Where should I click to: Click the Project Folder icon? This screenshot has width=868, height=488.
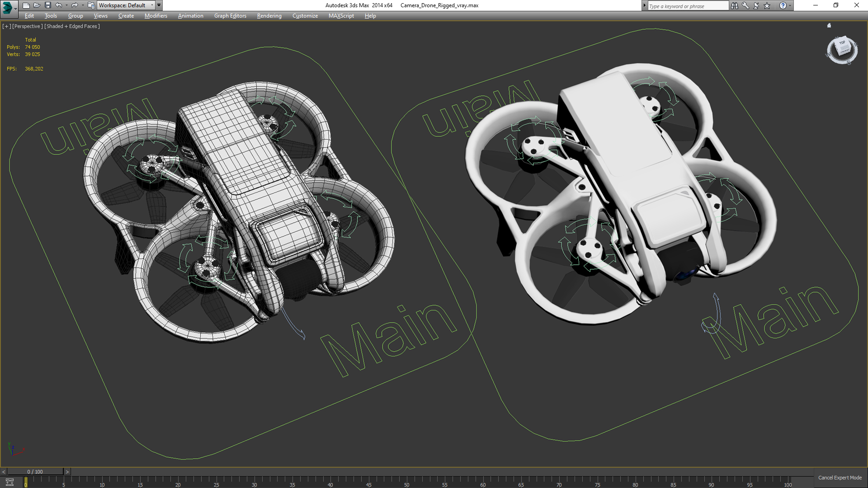[x=91, y=5]
